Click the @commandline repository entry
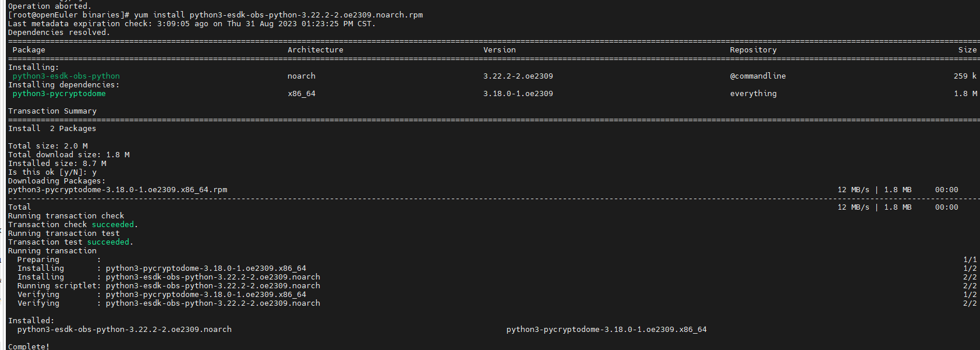The width and height of the screenshot is (980, 350). click(758, 76)
